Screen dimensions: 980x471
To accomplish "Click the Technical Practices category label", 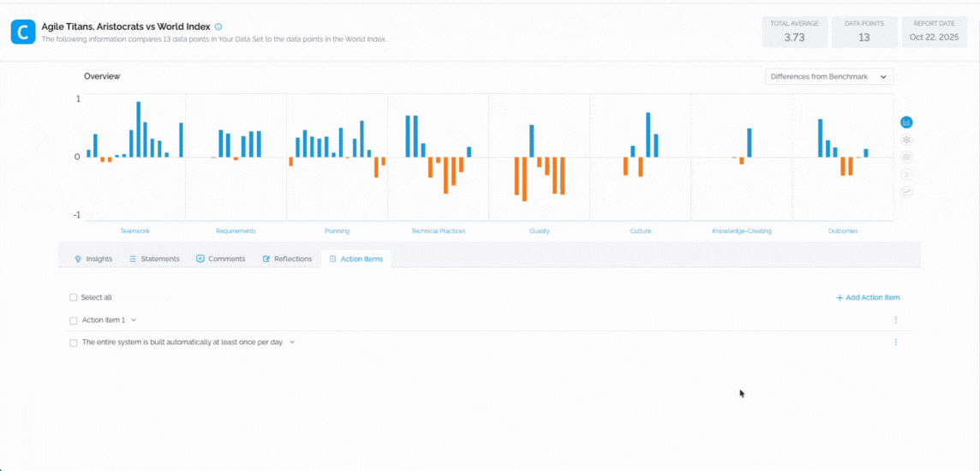I will [438, 231].
